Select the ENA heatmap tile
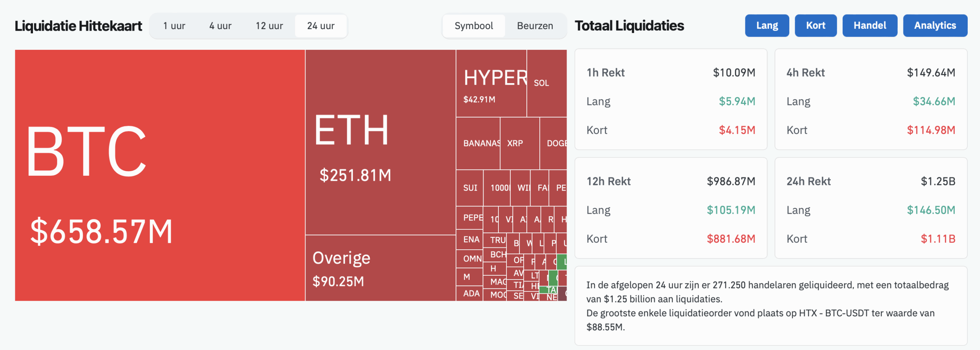 point(470,240)
